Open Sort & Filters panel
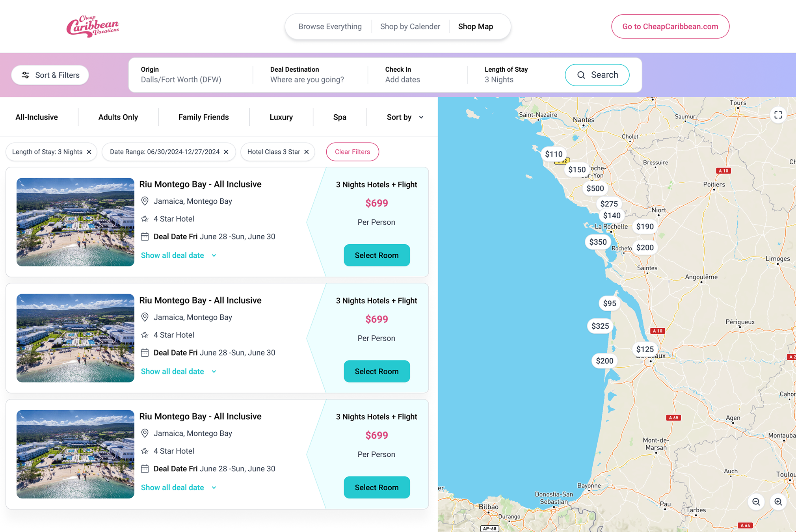The width and height of the screenshot is (796, 532). (50, 75)
